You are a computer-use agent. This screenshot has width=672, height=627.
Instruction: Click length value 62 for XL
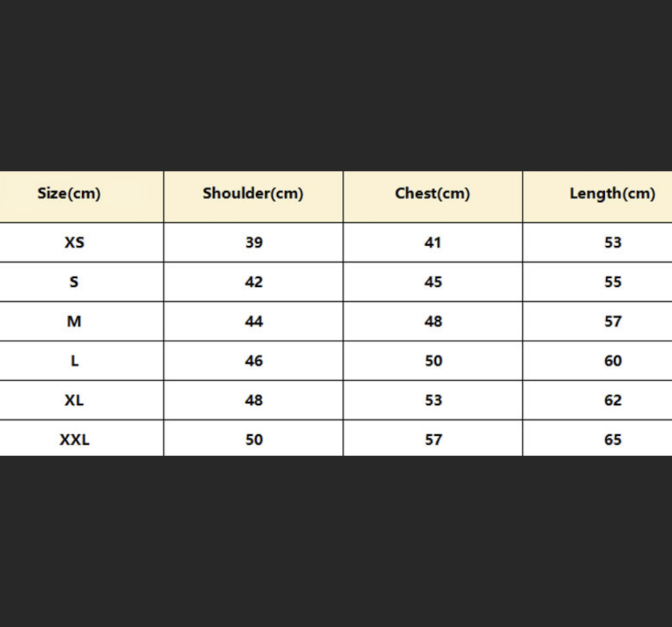pyautogui.click(x=613, y=400)
